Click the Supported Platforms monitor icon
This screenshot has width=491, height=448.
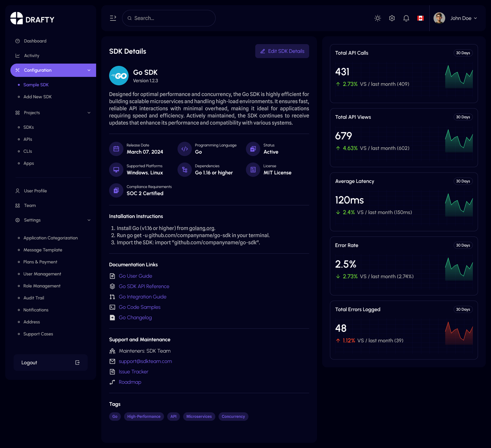pos(116,170)
